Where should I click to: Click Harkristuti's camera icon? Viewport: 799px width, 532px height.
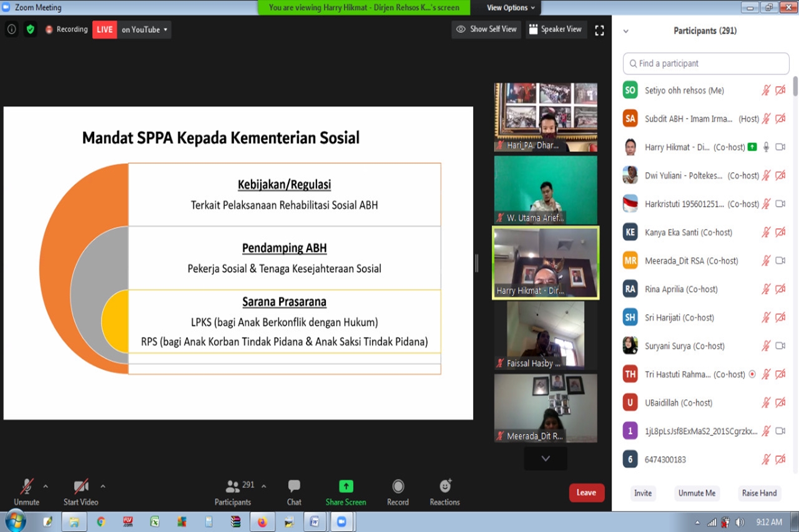[780, 204]
